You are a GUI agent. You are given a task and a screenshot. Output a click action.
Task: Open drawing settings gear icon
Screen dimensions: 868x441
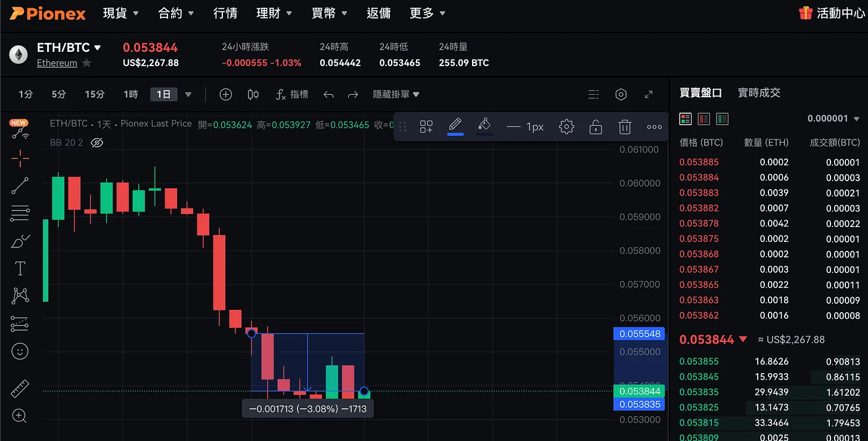pyautogui.click(x=566, y=126)
